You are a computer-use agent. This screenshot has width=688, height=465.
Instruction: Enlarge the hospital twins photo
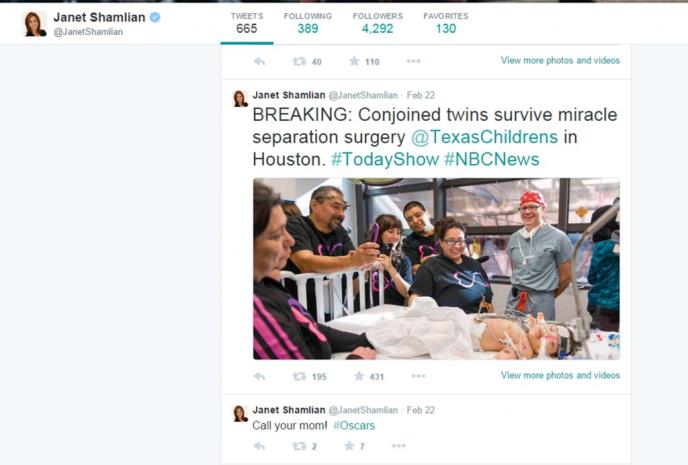[436, 268]
